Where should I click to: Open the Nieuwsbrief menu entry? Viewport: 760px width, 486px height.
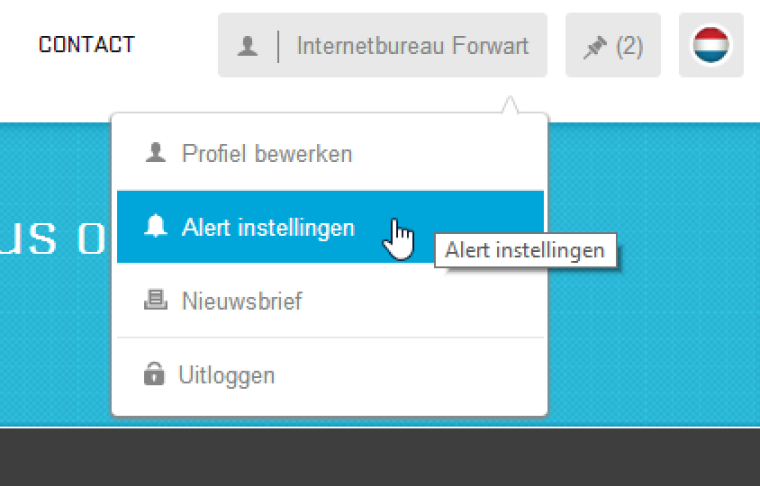pos(242,301)
